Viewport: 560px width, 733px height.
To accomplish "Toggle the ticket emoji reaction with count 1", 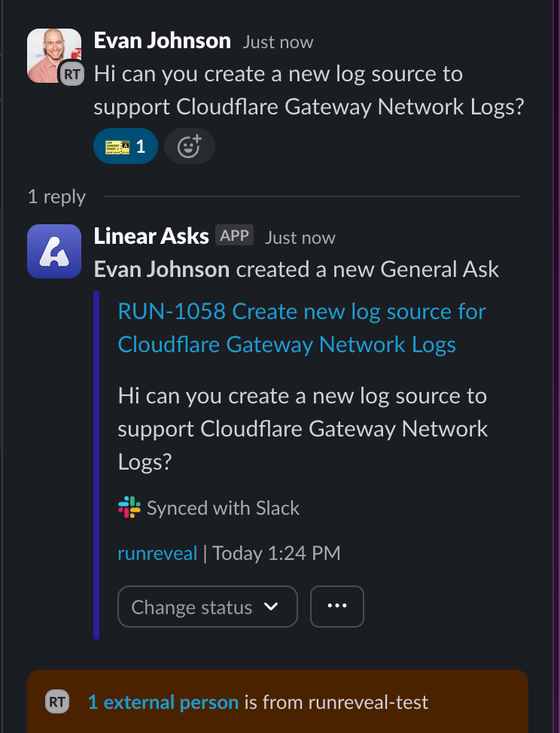I will click(126, 147).
